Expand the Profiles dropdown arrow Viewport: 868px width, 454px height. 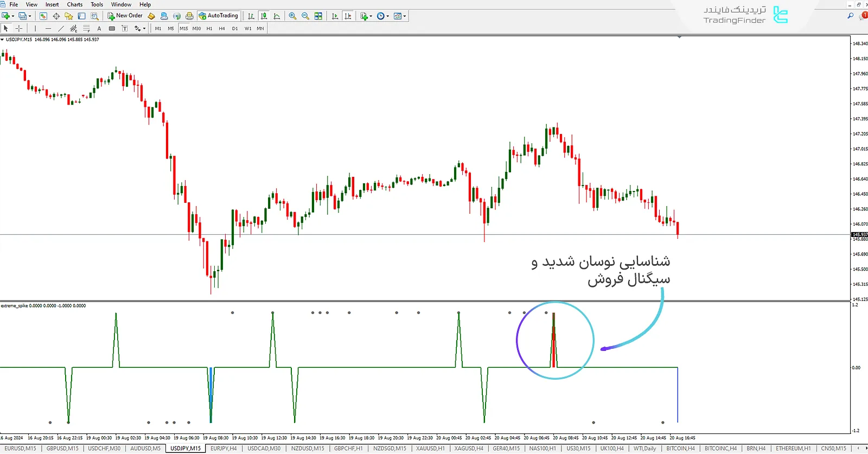tap(30, 16)
